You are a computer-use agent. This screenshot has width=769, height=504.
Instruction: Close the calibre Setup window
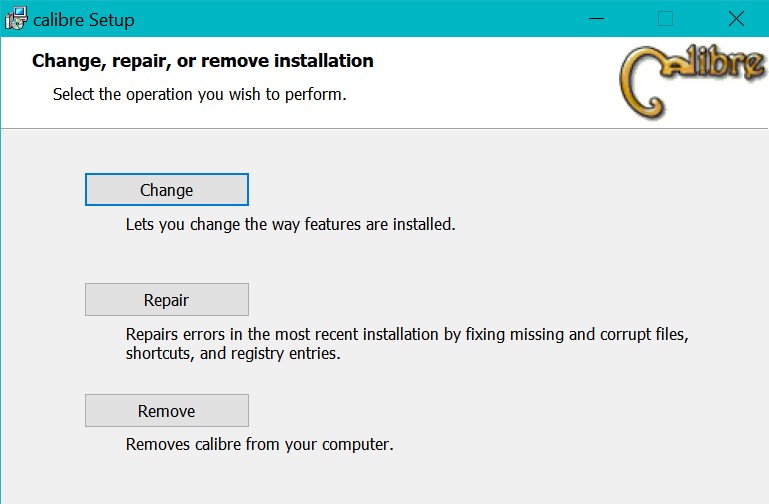click(736, 19)
